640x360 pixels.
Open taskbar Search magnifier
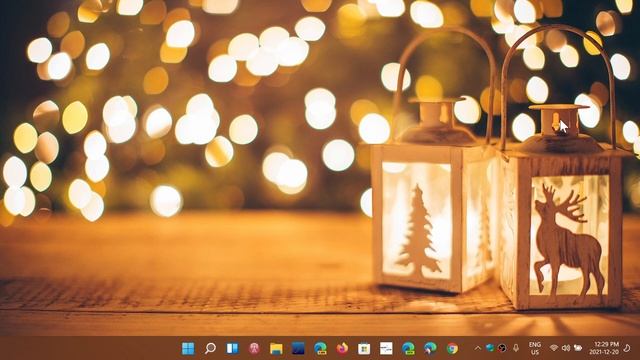pos(210,348)
